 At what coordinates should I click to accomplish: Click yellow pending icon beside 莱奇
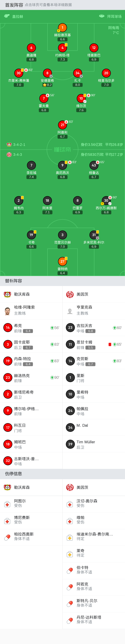click(x=70, y=554)
